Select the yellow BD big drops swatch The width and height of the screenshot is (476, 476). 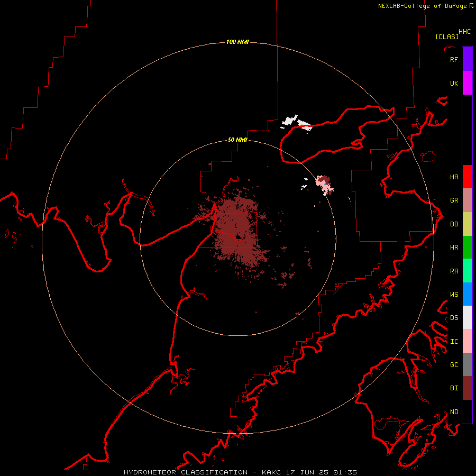pos(467,224)
